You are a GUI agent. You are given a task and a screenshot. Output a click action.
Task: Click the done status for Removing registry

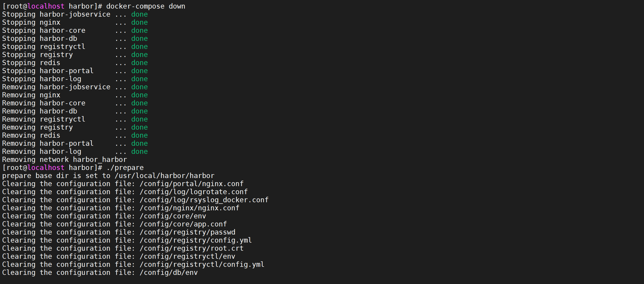pos(140,127)
